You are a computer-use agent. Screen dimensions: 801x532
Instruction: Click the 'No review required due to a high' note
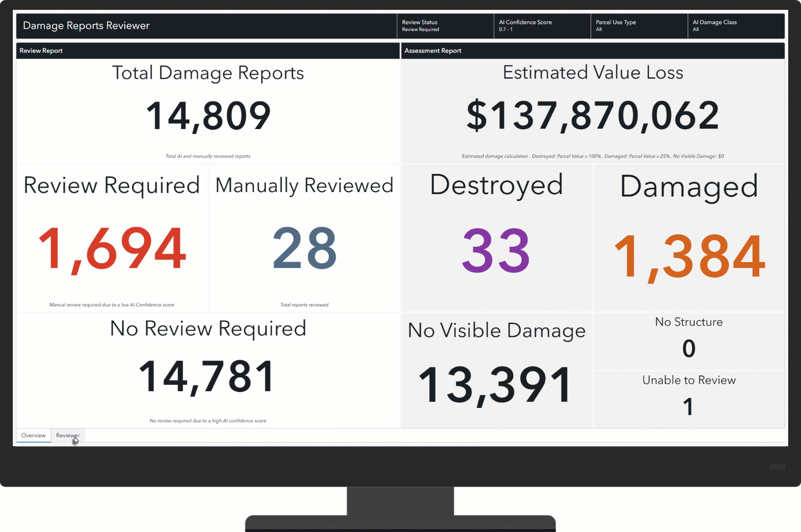pos(208,421)
